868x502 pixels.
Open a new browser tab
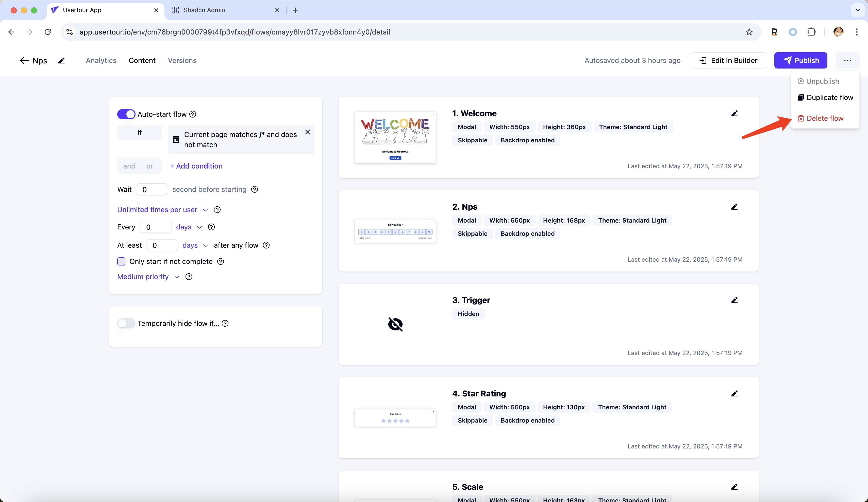coord(295,10)
